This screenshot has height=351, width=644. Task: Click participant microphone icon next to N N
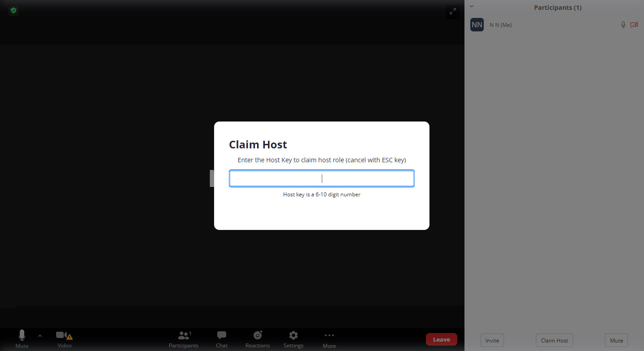point(623,25)
